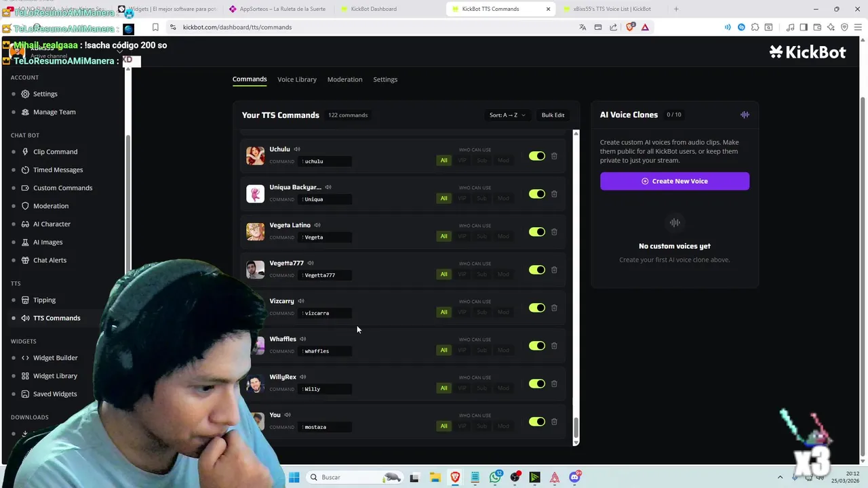Toggle off the Vegeta Latino command switch
868x488 pixels.
(x=537, y=232)
